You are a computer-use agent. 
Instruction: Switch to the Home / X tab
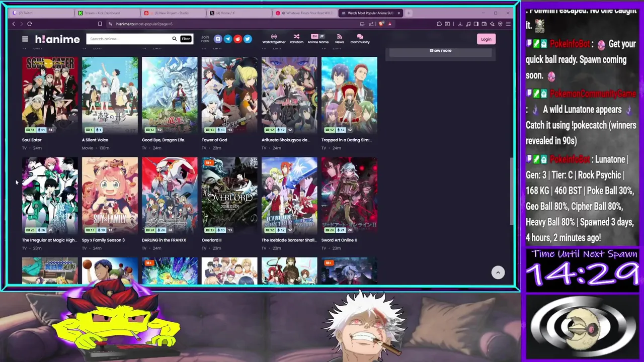point(239,13)
